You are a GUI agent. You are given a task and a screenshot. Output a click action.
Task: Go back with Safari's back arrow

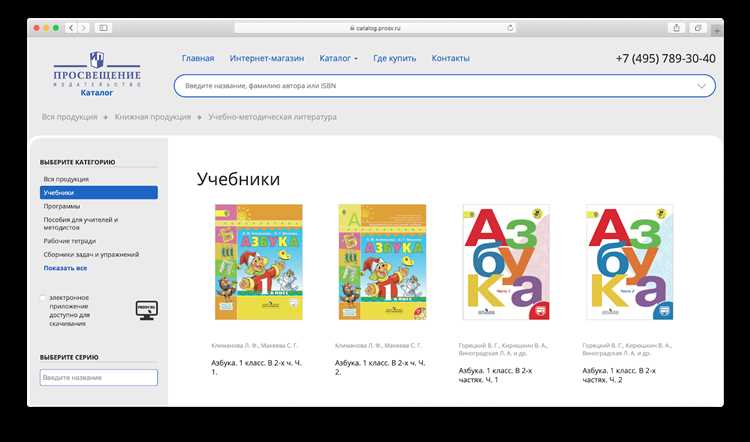tap(71, 28)
